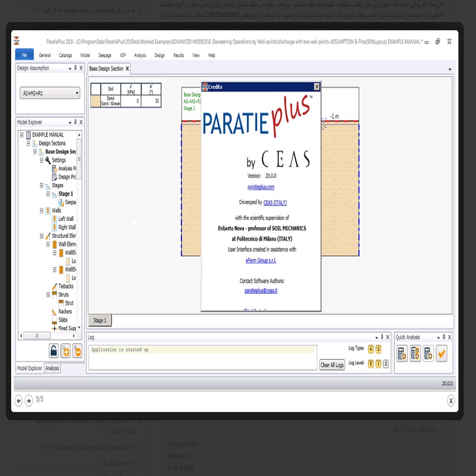Image resolution: width=476 pixels, height=476 pixels.
Task: Collapse the Stages tree node
Action: tap(41, 185)
